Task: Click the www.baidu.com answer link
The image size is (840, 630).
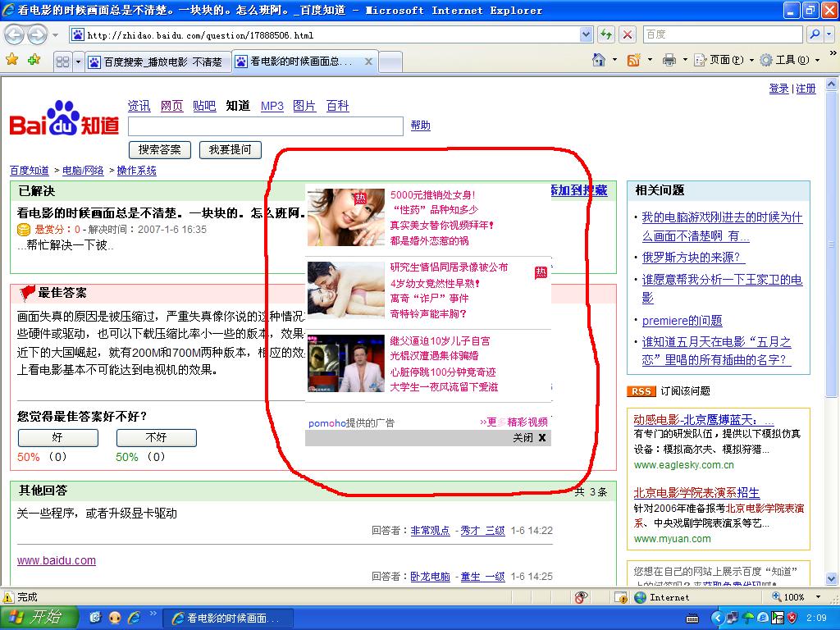Action: coord(57,560)
